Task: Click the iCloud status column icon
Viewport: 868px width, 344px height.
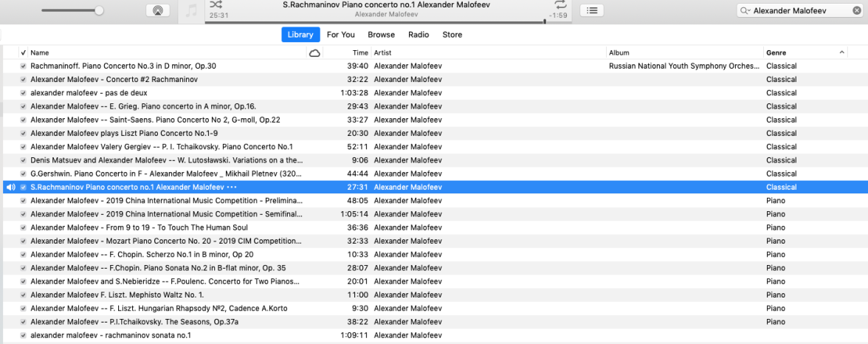Action: pos(314,53)
